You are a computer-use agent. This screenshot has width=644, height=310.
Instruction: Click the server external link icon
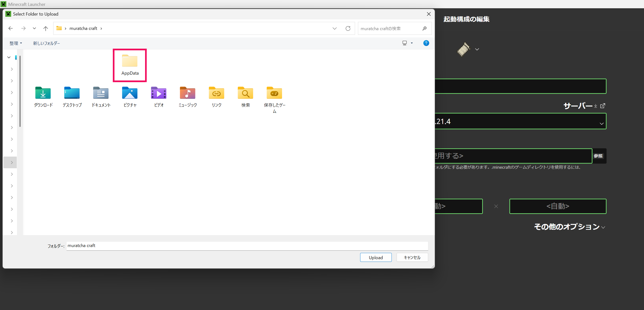(x=603, y=106)
